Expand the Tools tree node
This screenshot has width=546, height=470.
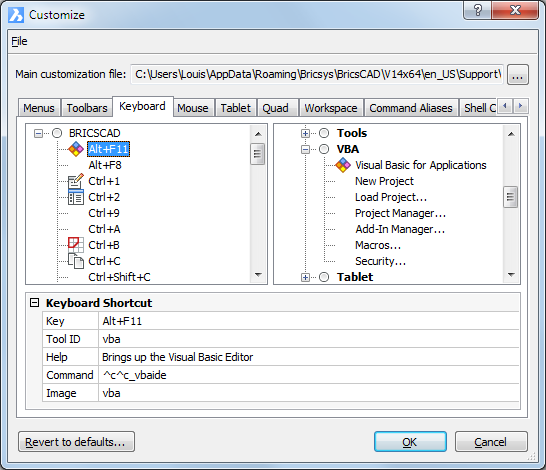click(305, 133)
